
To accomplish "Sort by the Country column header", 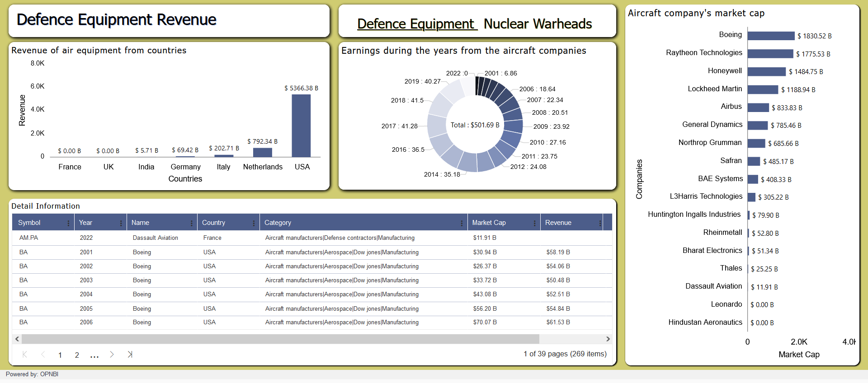I will [x=213, y=223].
